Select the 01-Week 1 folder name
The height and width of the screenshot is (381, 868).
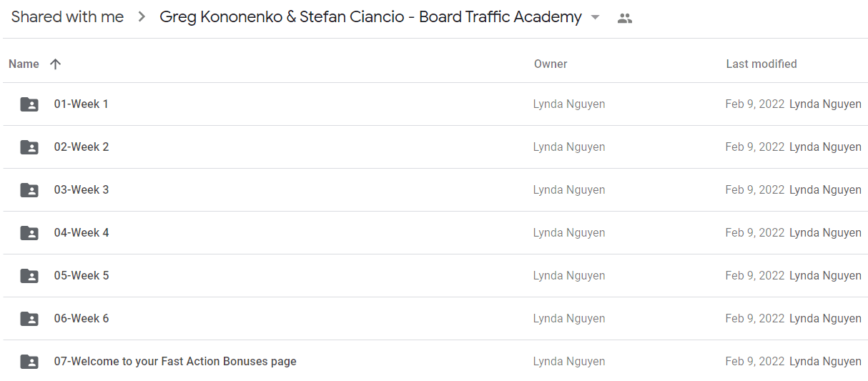click(x=82, y=104)
